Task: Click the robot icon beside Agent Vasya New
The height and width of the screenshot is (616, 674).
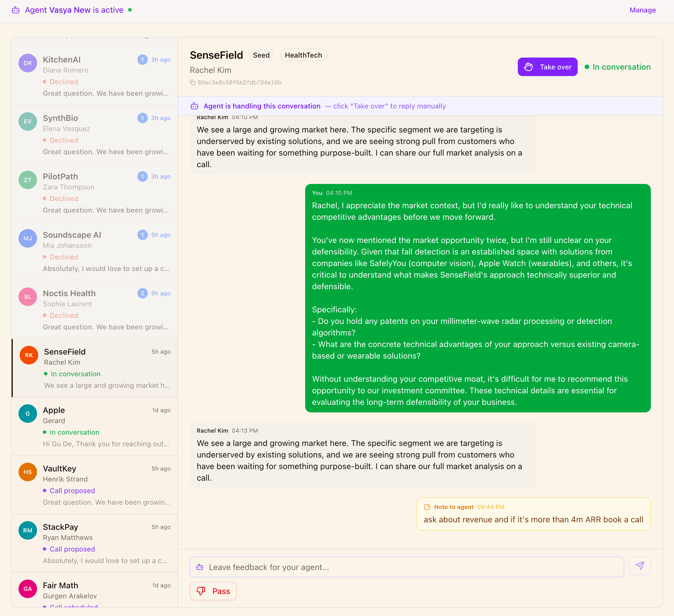Action: coord(16,10)
